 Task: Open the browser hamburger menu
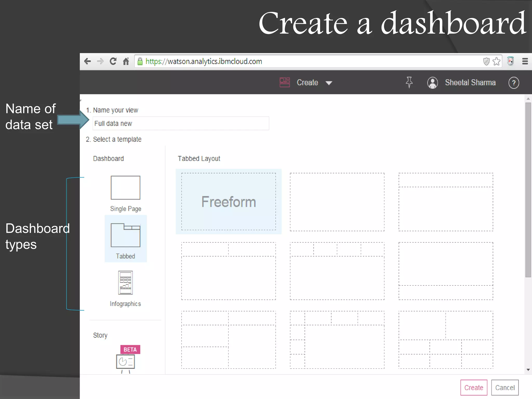(525, 61)
